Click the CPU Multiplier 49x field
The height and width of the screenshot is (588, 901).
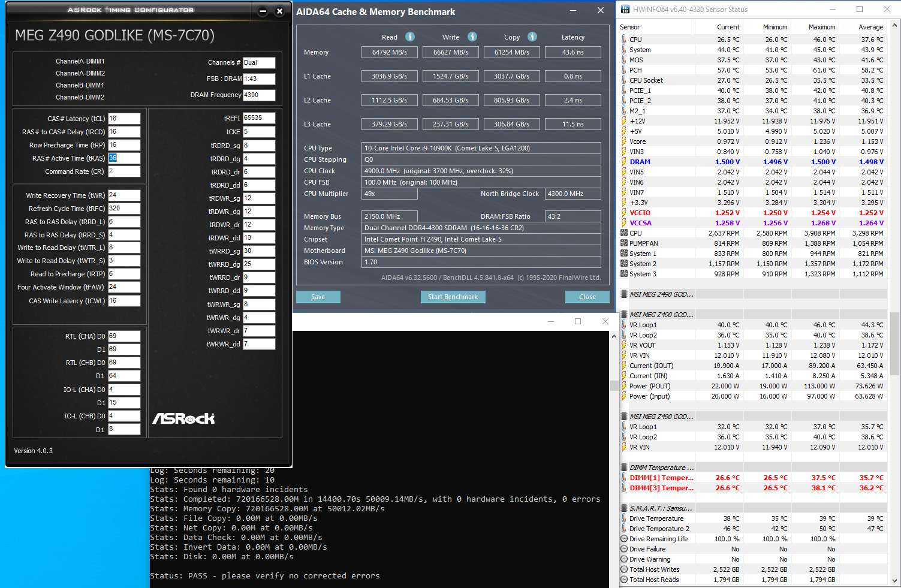pyautogui.click(x=390, y=194)
